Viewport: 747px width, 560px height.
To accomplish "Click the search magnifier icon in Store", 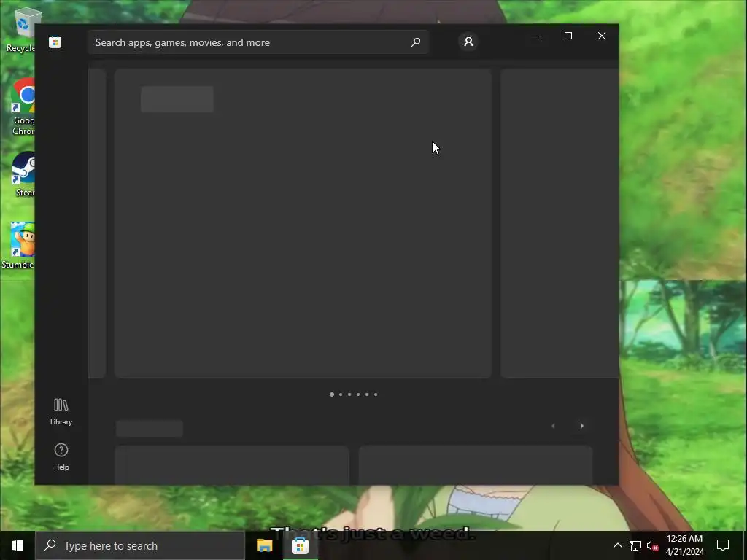I will click(416, 42).
